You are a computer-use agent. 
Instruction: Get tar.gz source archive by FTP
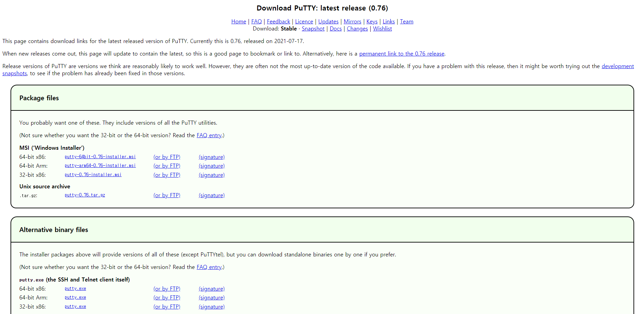167,195
